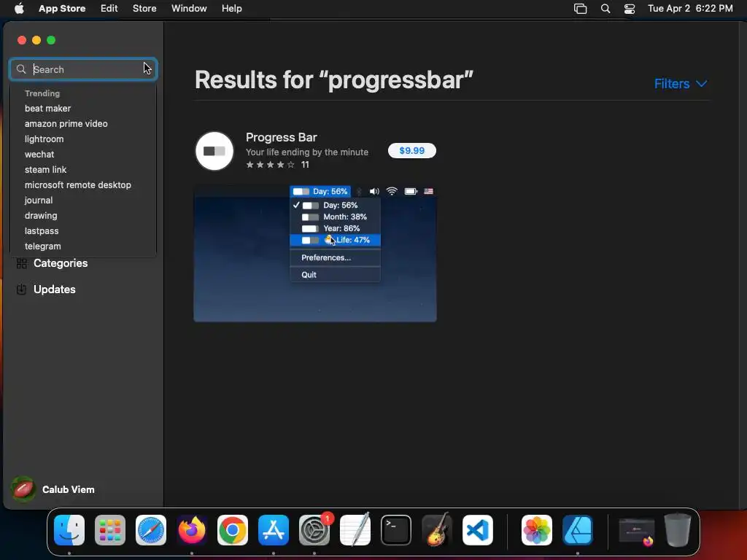Open Affinity Designer from the Dock
The height and width of the screenshot is (560, 747).
(x=578, y=530)
